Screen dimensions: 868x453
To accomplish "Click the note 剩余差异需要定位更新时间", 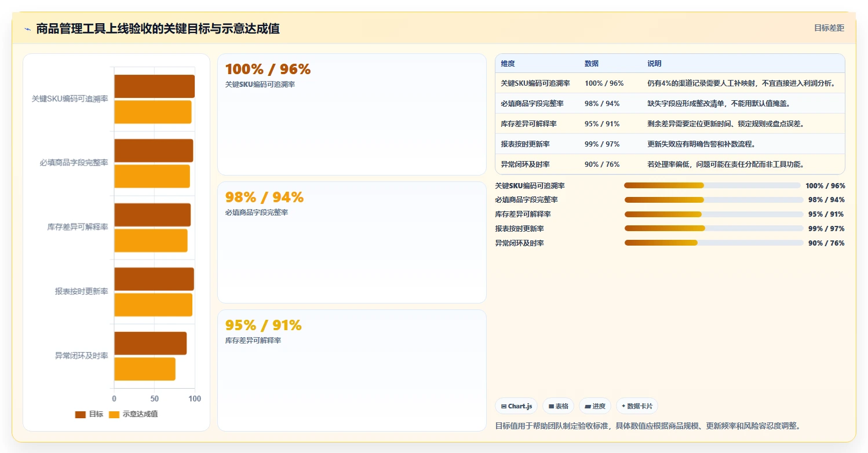I will click(x=726, y=124).
